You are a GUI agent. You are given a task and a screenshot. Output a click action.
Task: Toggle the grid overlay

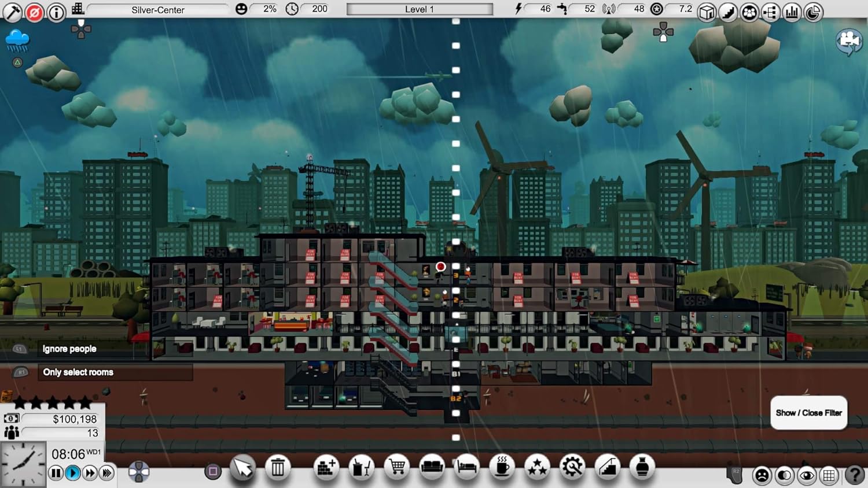pyautogui.click(x=828, y=476)
